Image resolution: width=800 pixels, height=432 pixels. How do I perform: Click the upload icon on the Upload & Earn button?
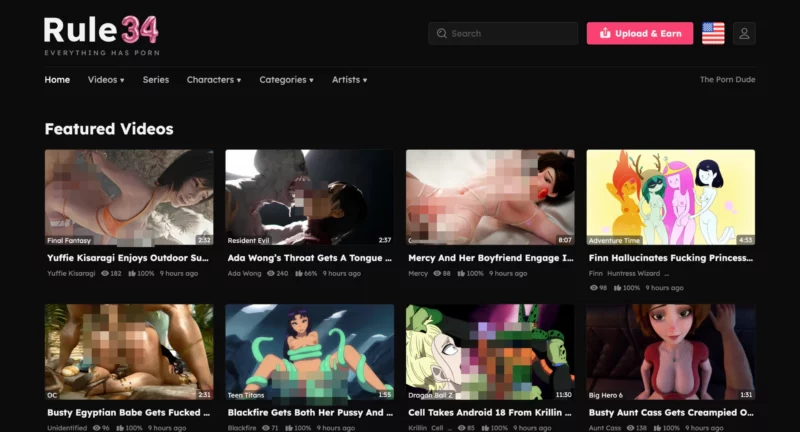pos(605,34)
